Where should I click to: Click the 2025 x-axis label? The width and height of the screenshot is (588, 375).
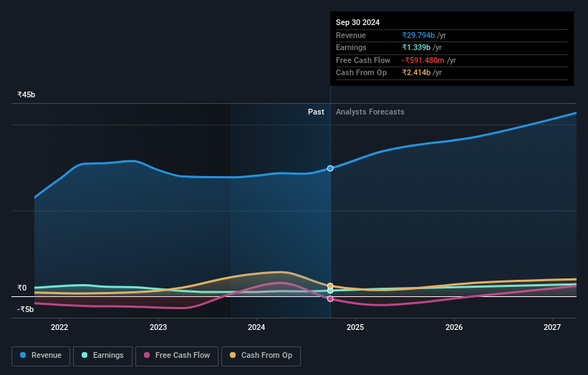coord(355,328)
